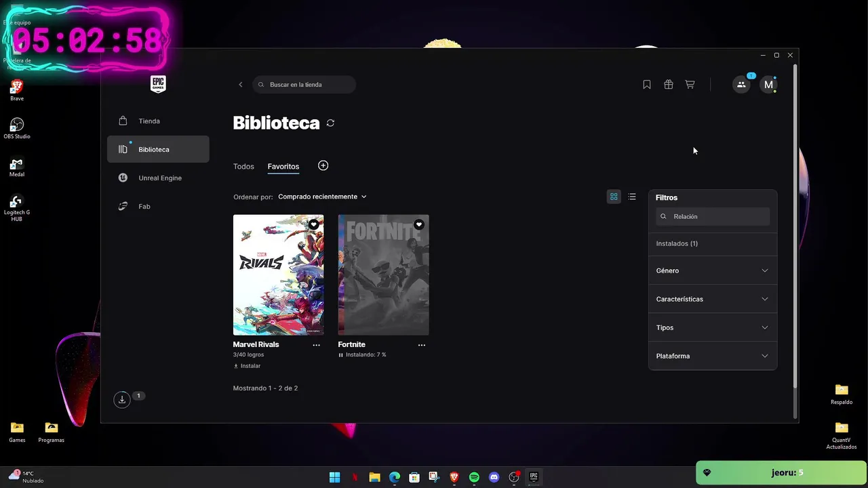
Task: Switch to grid view
Action: pos(614,197)
